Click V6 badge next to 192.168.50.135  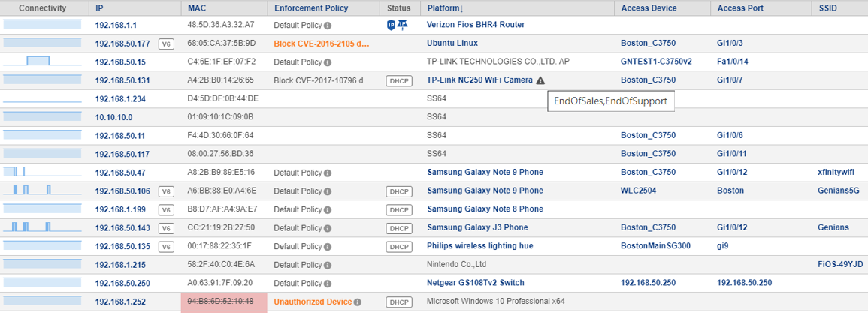[x=166, y=246]
